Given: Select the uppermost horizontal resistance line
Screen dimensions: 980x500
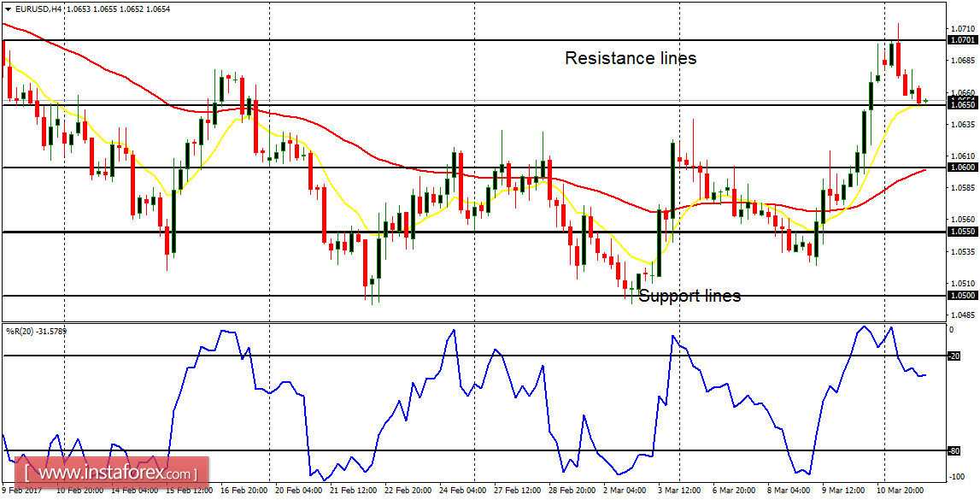Looking at the screenshot, I should click(427, 38).
